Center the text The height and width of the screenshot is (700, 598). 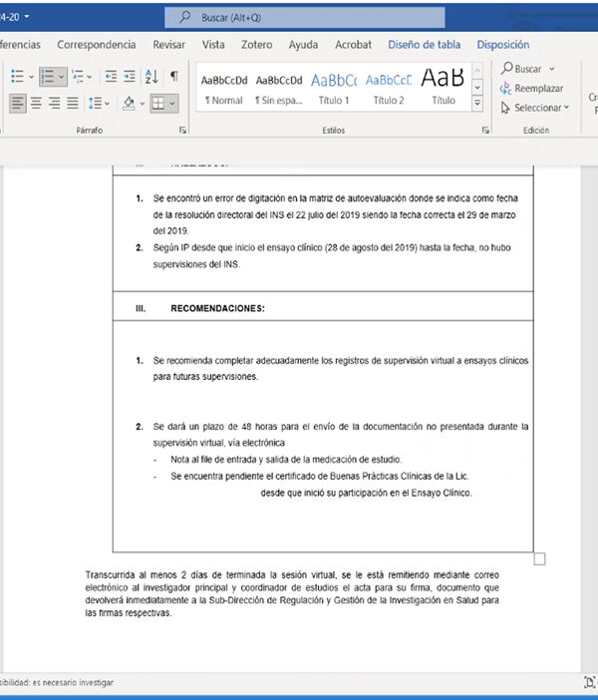tap(36, 103)
